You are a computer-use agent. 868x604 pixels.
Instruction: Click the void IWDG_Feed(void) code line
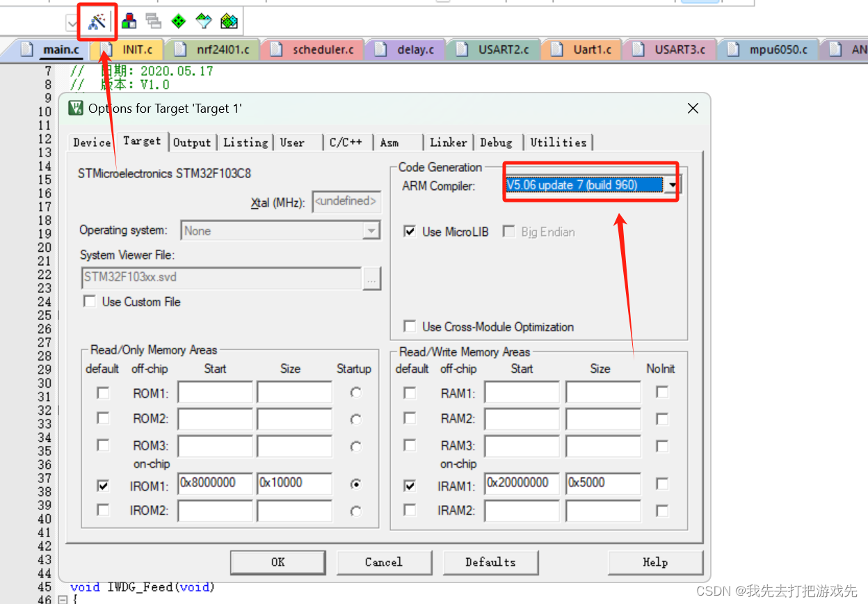tap(143, 587)
